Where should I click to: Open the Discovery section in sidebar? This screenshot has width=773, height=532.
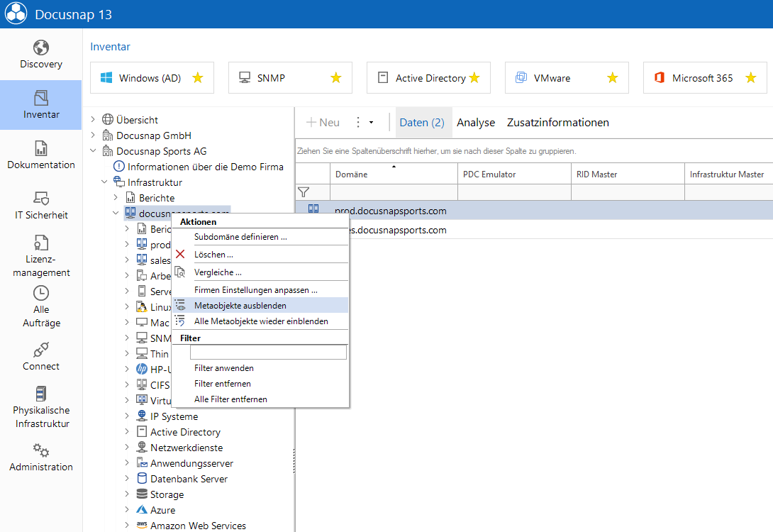(x=41, y=54)
